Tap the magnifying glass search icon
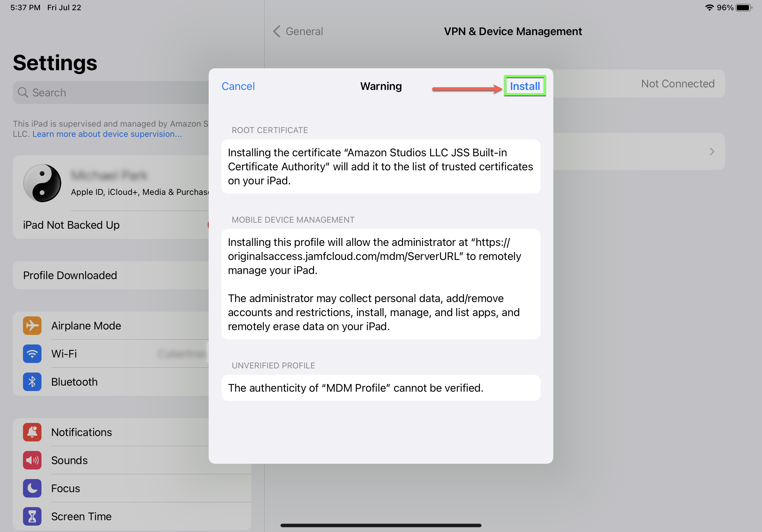 (x=23, y=92)
